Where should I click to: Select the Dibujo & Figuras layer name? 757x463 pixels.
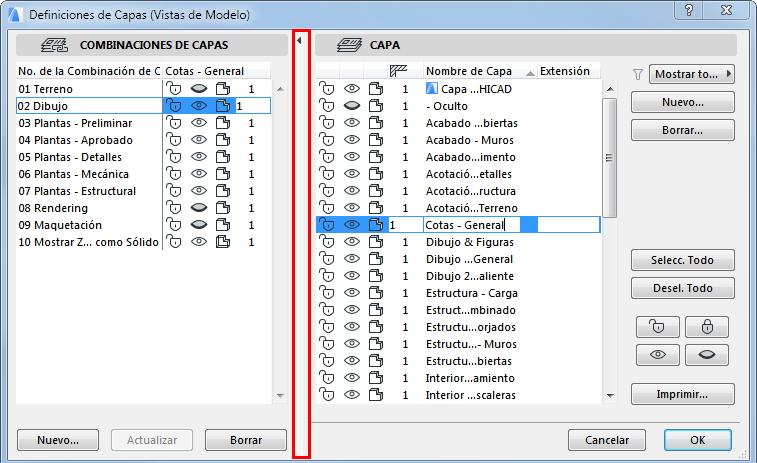click(x=469, y=242)
